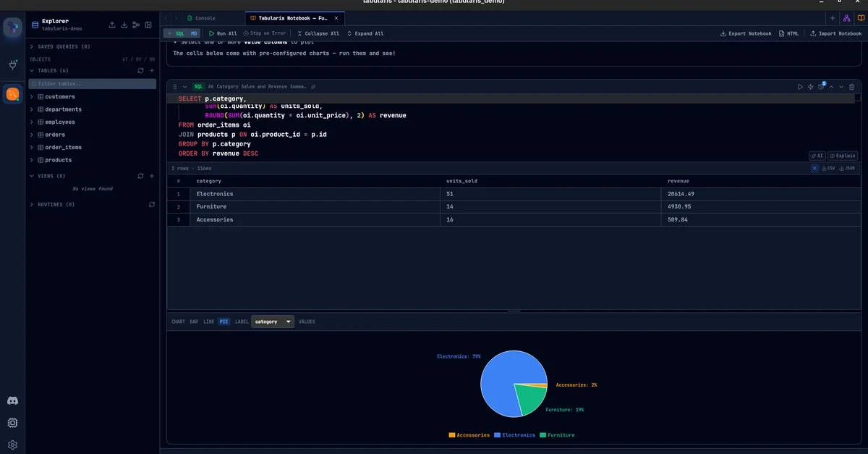Open the connections plug icon

click(x=12, y=65)
